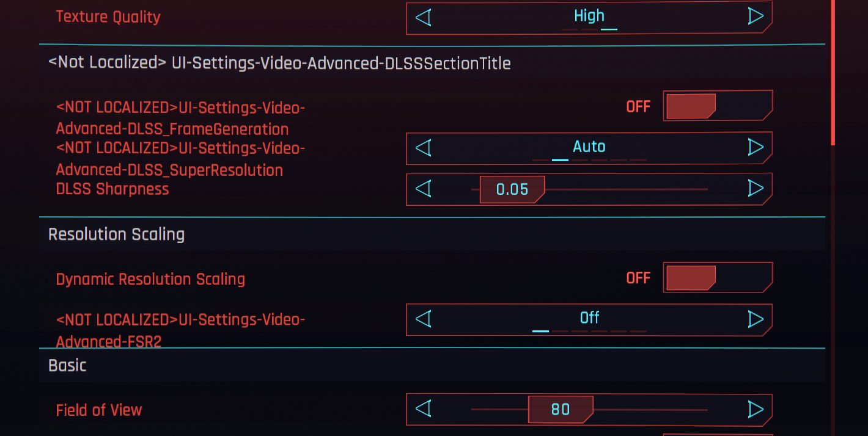Click the Resolution Scaling section header
The height and width of the screenshot is (436, 868).
[116, 234]
